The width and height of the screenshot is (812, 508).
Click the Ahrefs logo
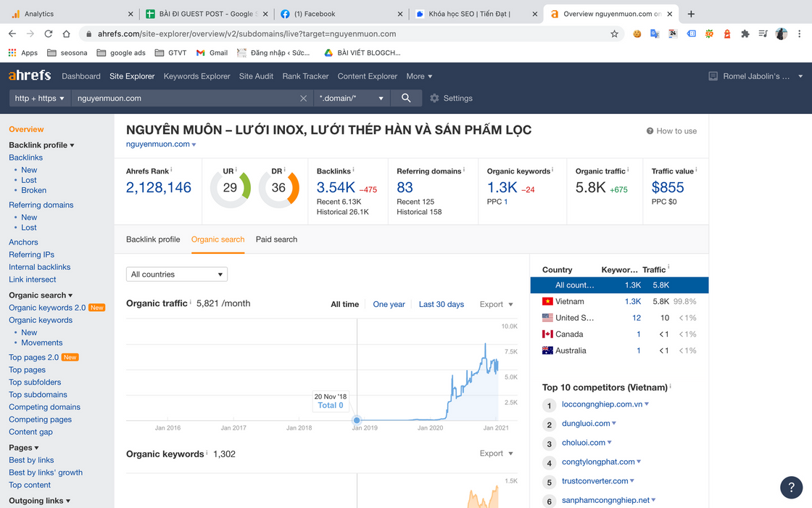click(x=30, y=75)
